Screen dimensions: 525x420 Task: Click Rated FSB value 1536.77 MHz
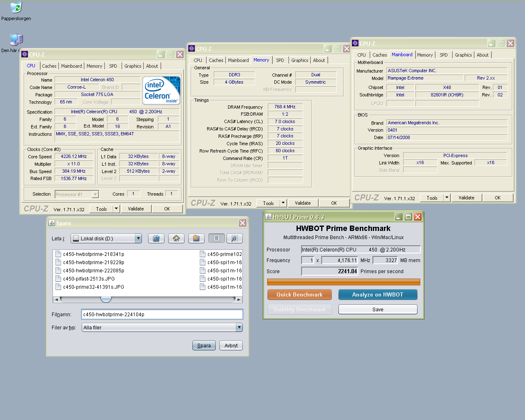point(74,178)
